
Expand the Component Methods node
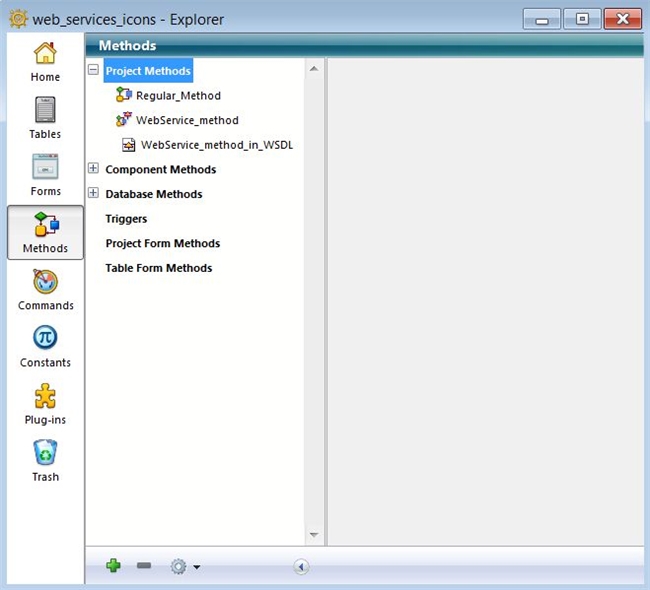pyautogui.click(x=93, y=169)
